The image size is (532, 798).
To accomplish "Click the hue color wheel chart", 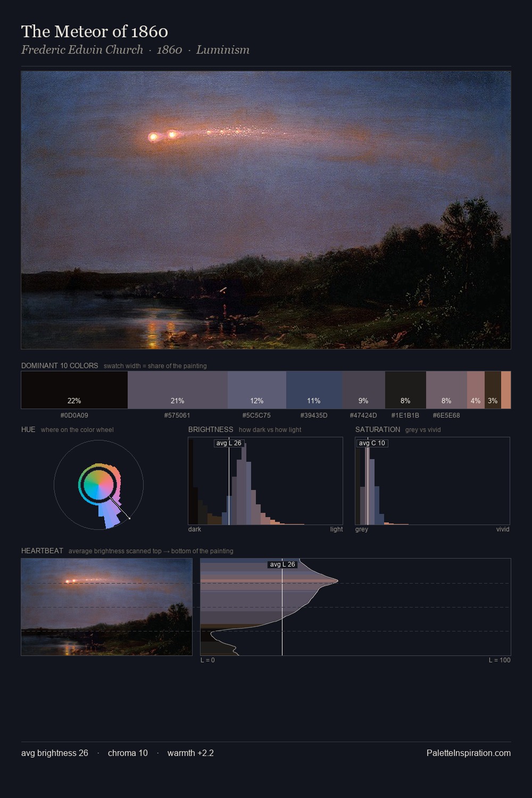I will pyautogui.click(x=98, y=485).
